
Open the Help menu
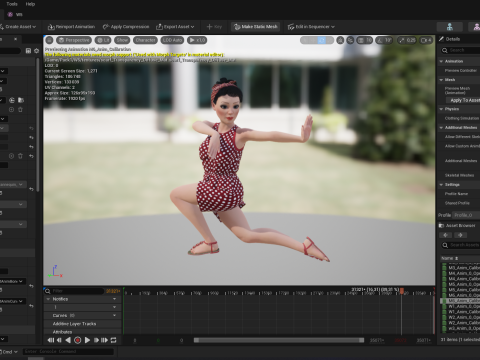pyautogui.click(x=30, y=4)
